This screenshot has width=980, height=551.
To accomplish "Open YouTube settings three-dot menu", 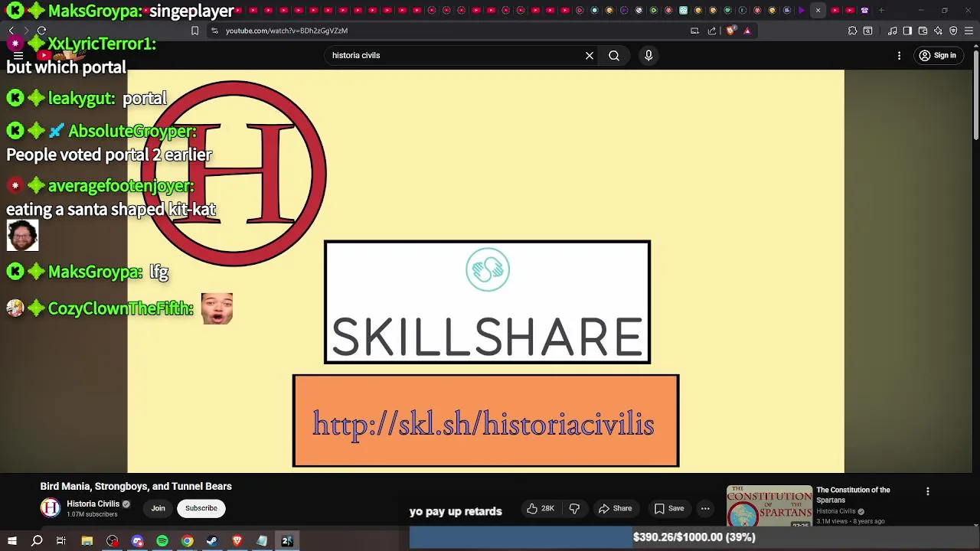I will tap(900, 55).
